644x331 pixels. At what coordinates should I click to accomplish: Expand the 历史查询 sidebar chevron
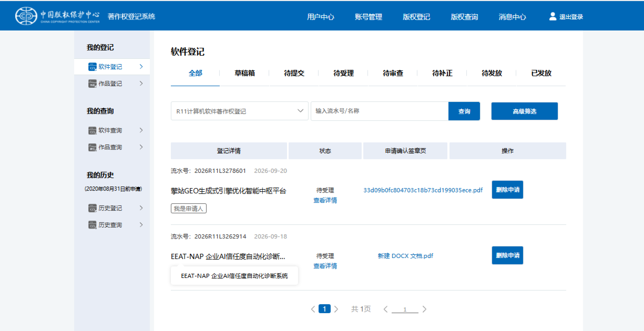[141, 225]
